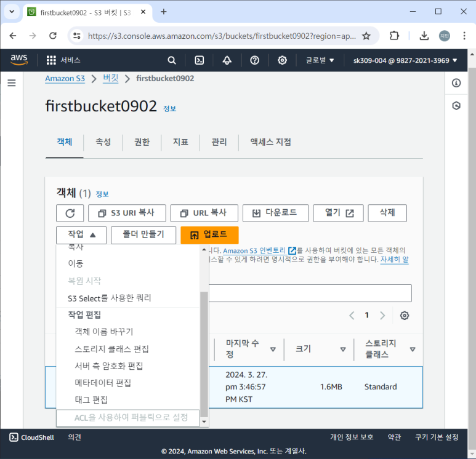This screenshot has height=459, width=476.
Task: Switch to the 권한 tab
Action: (142, 142)
